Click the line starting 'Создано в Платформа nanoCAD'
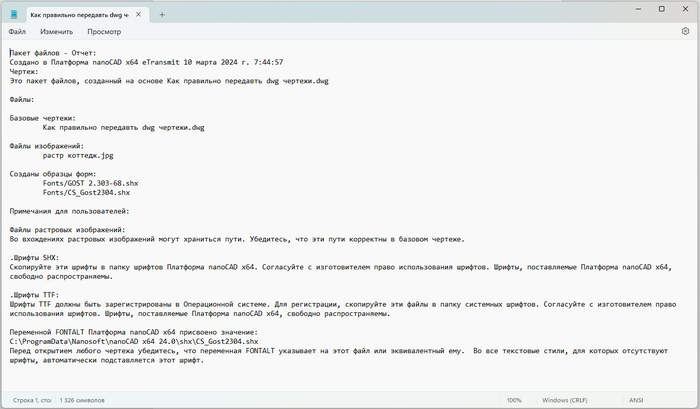 146,63
